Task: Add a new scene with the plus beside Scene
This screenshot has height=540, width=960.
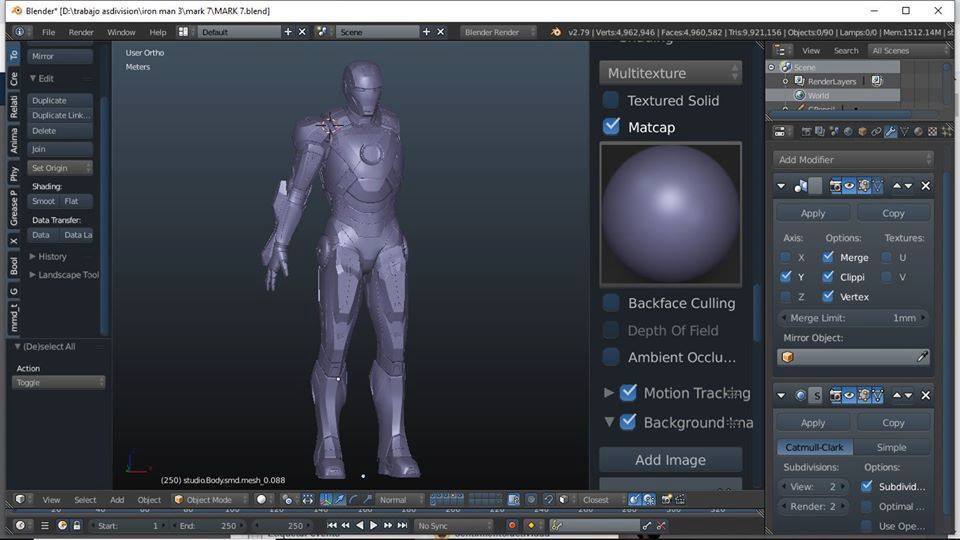Action: (x=426, y=32)
